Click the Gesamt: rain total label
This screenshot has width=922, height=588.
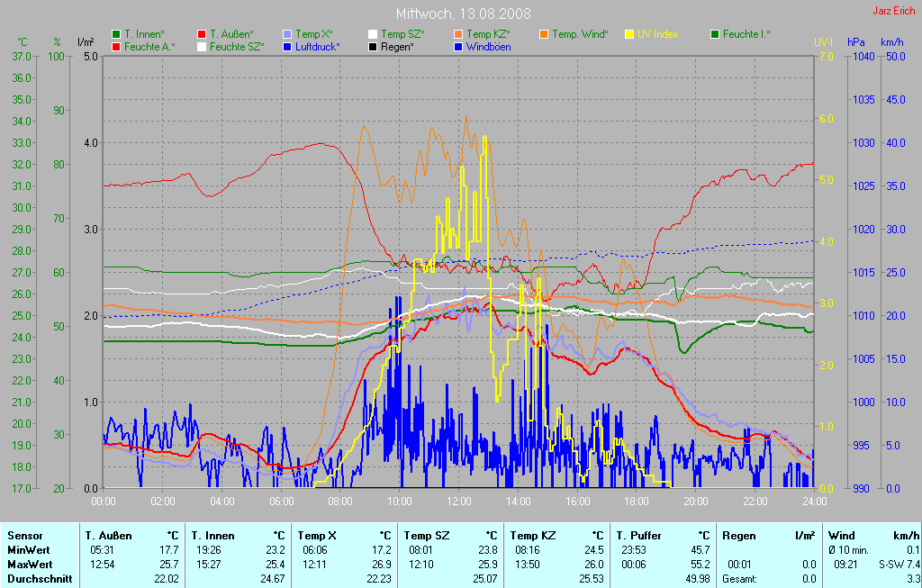pos(740,579)
